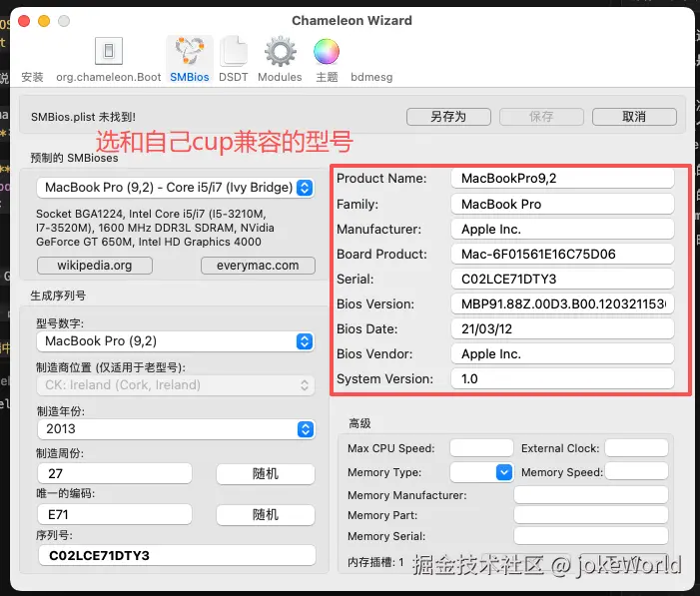Open the wikipedia.org link button

(x=95, y=266)
